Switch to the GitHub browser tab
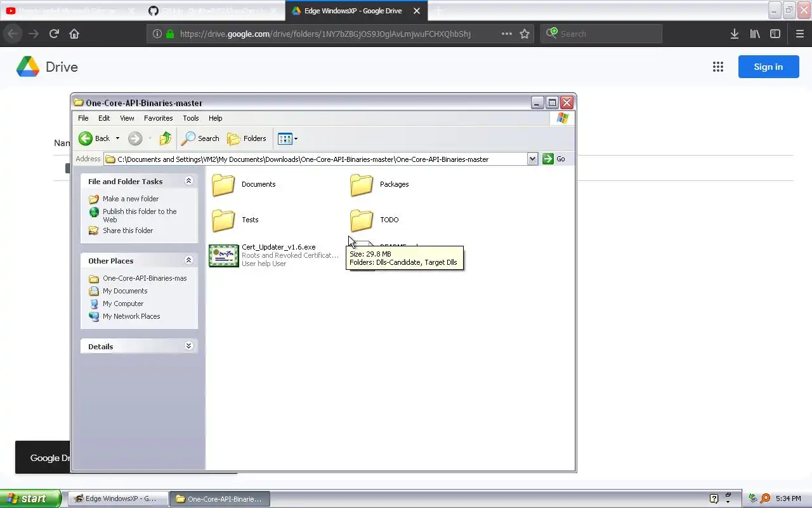The width and height of the screenshot is (812, 508). (213, 11)
